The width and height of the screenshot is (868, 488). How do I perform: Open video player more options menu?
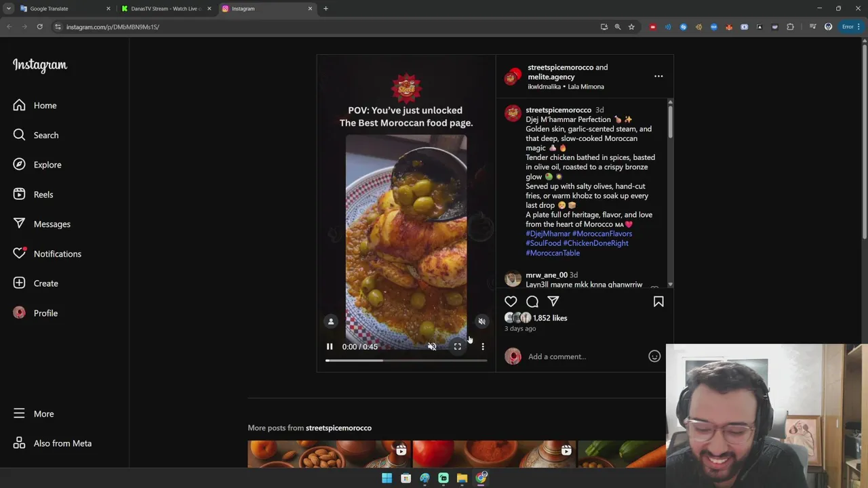tap(483, 346)
